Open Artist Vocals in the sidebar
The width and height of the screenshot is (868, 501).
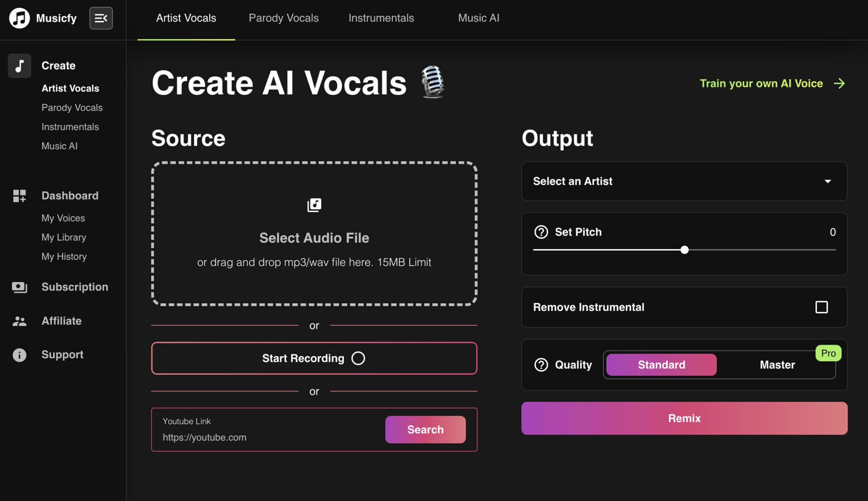(x=70, y=88)
